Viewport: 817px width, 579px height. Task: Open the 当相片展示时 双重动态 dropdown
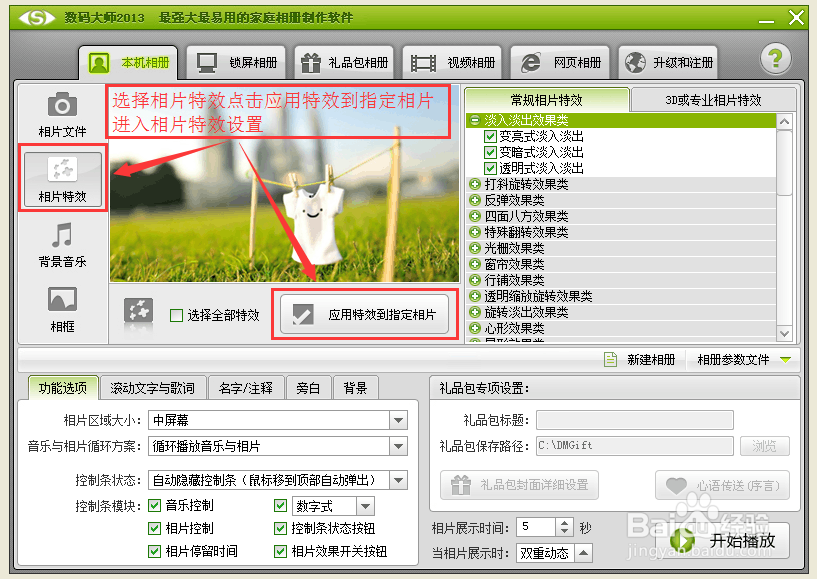point(584,553)
